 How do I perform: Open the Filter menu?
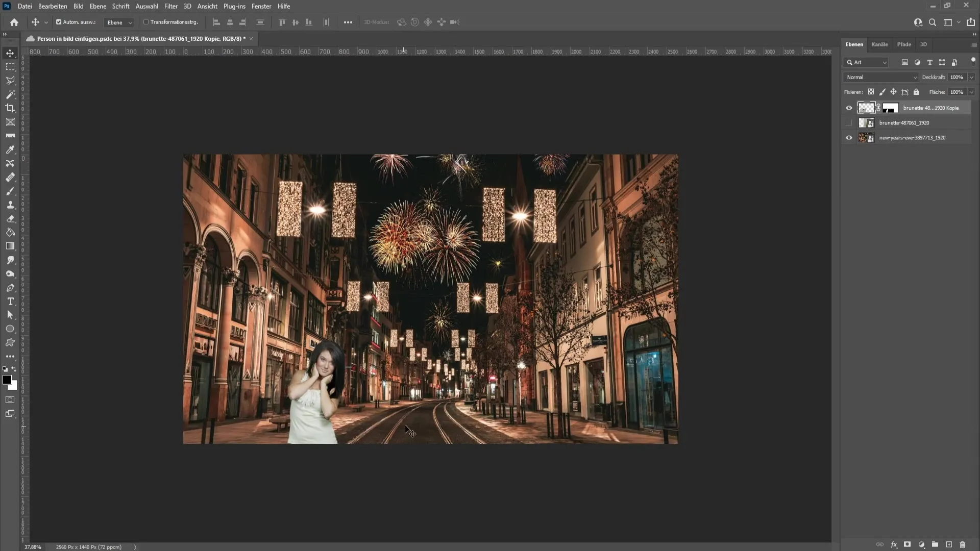click(171, 6)
